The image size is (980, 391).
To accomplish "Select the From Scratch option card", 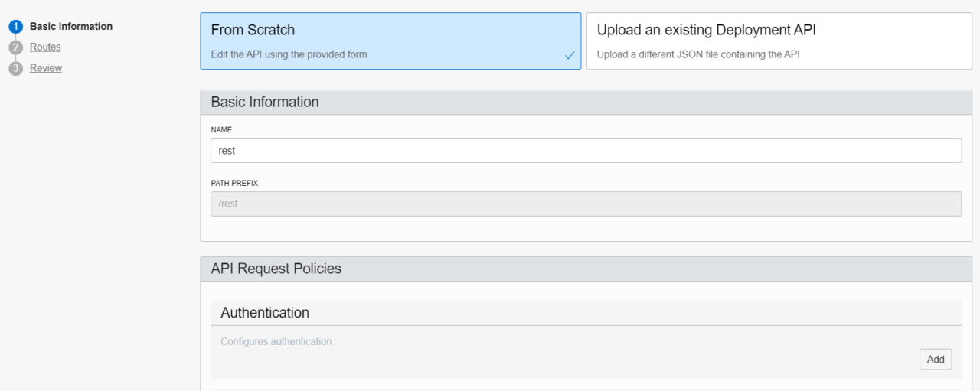I will pos(390,41).
